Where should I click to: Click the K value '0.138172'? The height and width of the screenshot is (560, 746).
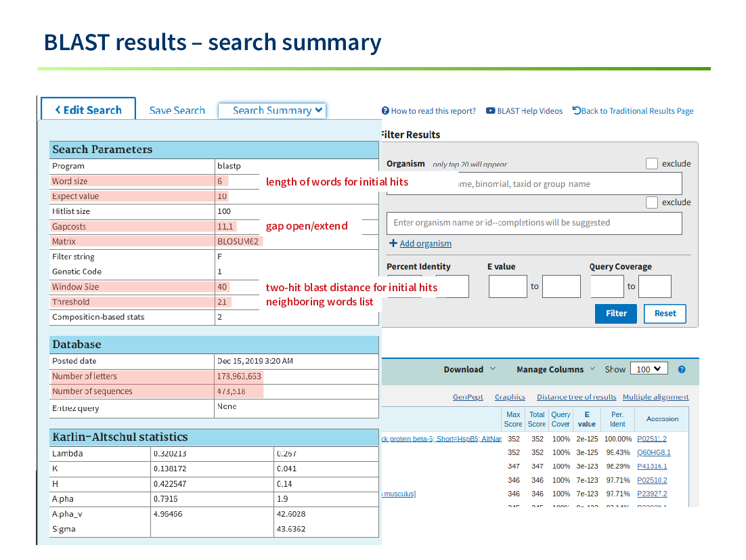click(170, 469)
